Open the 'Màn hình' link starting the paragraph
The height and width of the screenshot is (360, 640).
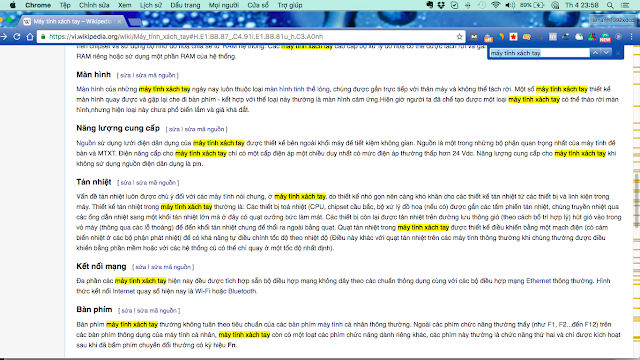point(90,89)
